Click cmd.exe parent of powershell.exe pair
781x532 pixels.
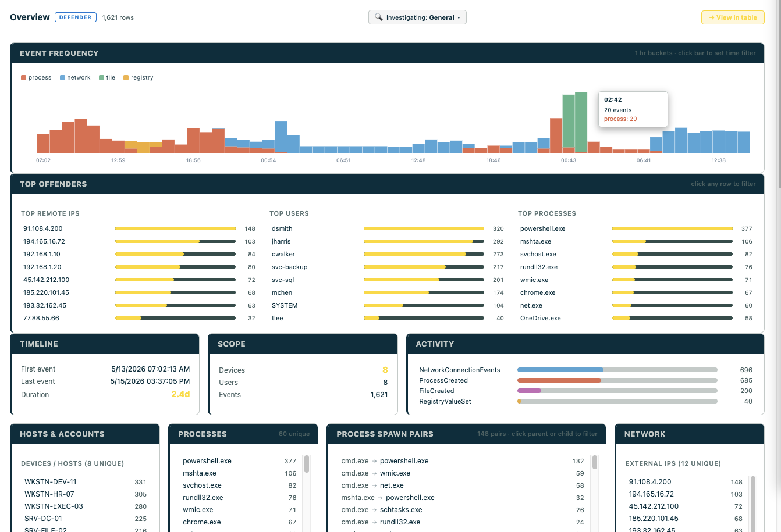pos(355,461)
